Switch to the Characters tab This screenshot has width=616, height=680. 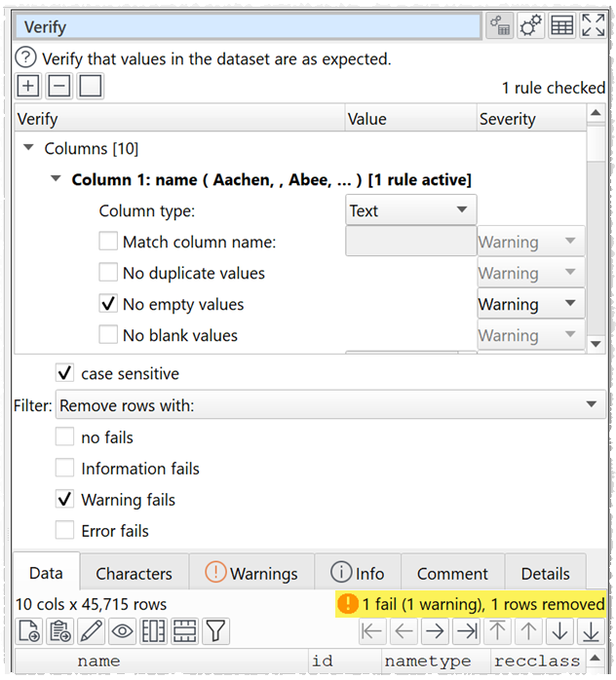(x=134, y=573)
